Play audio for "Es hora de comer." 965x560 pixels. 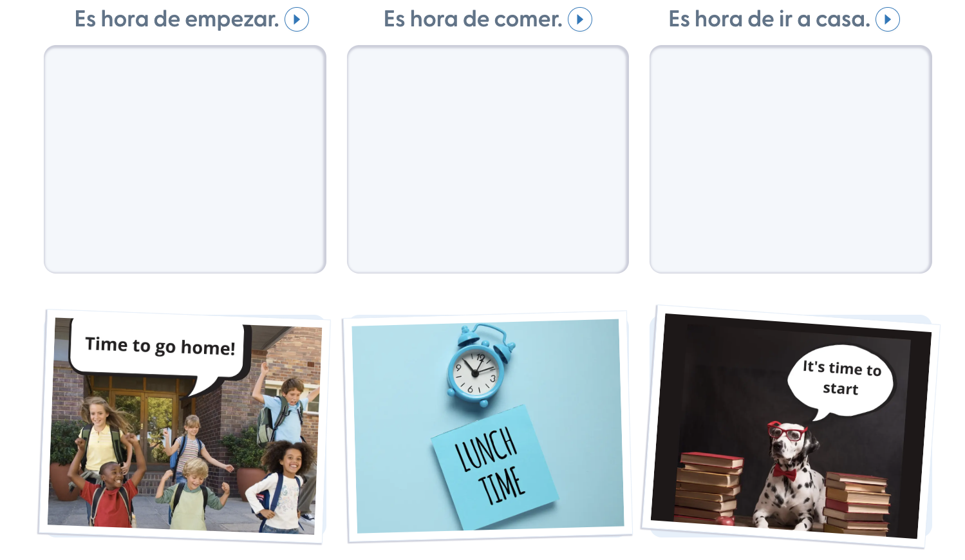pos(580,19)
